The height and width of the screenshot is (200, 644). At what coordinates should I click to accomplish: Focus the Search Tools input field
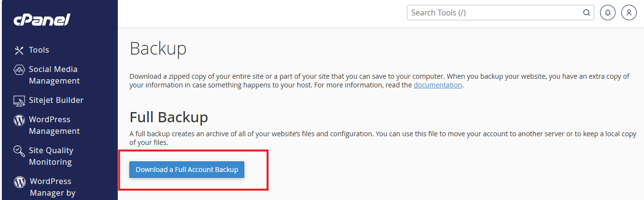click(492, 13)
